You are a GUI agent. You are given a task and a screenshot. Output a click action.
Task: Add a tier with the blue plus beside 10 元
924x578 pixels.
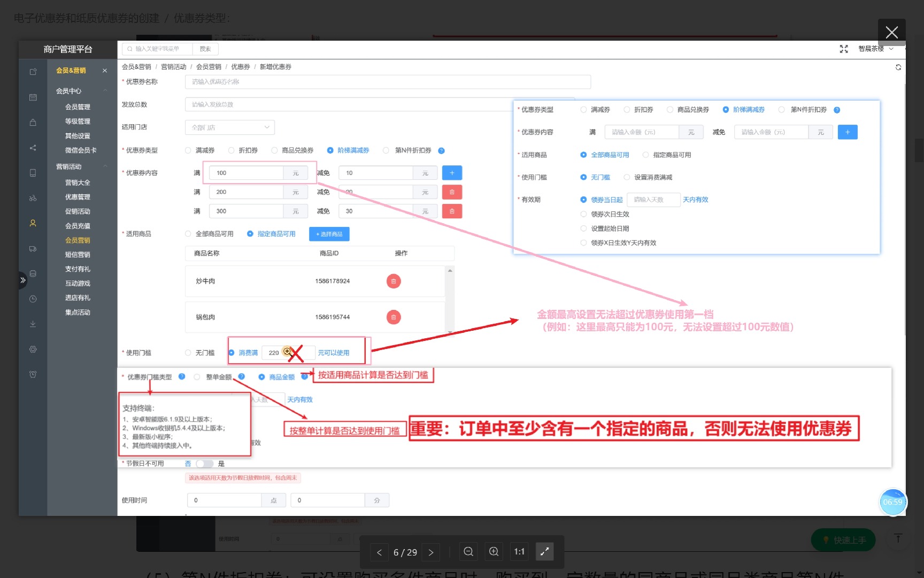(x=452, y=173)
